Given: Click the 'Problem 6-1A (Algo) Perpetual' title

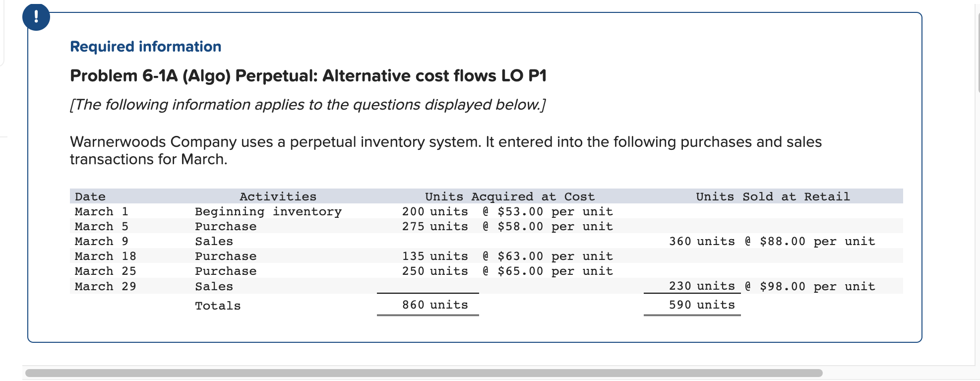Looking at the screenshot, I should [x=308, y=76].
